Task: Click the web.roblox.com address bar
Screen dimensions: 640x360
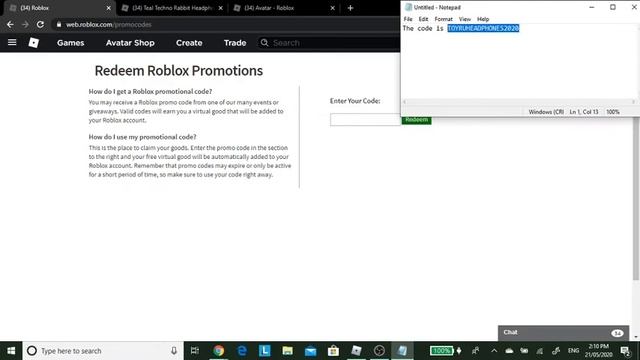Action: [227, 24]
